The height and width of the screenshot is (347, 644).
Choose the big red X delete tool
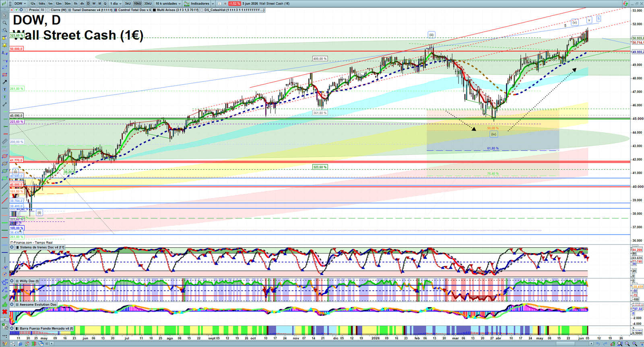[x=4, y=312]
